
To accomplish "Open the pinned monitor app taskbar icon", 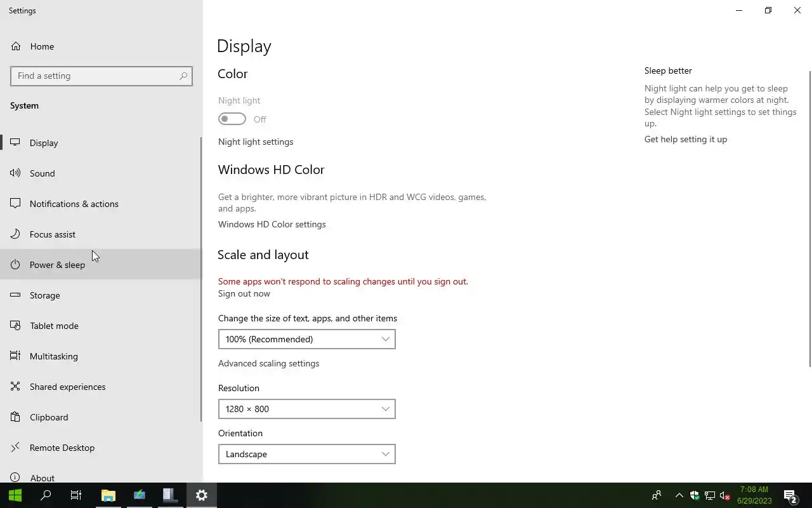I will pos(140,495).
